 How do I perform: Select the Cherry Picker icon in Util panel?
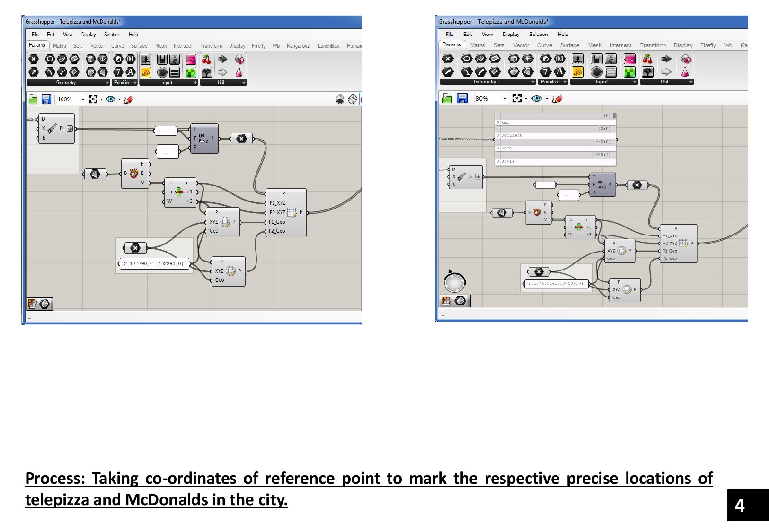206,60
